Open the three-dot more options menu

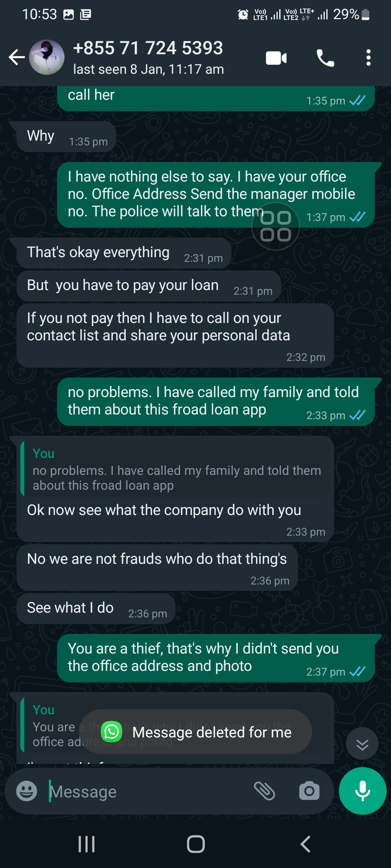[368, 58]
